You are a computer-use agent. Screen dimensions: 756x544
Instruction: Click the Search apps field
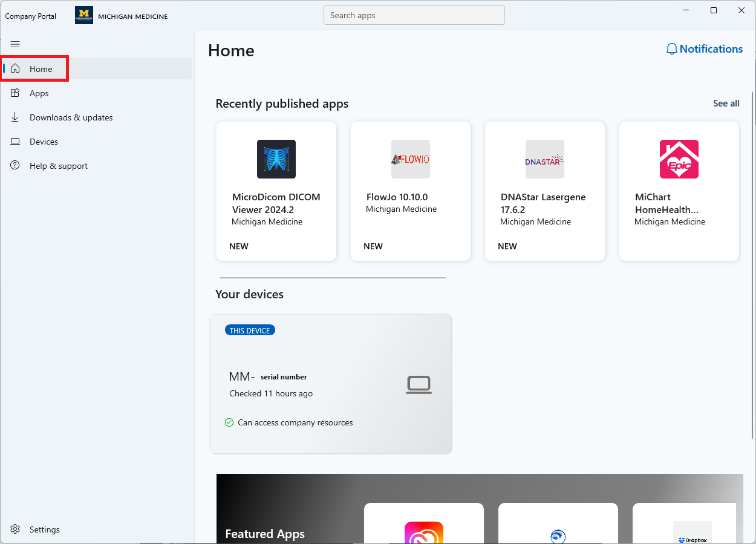[x=414, y=16]
